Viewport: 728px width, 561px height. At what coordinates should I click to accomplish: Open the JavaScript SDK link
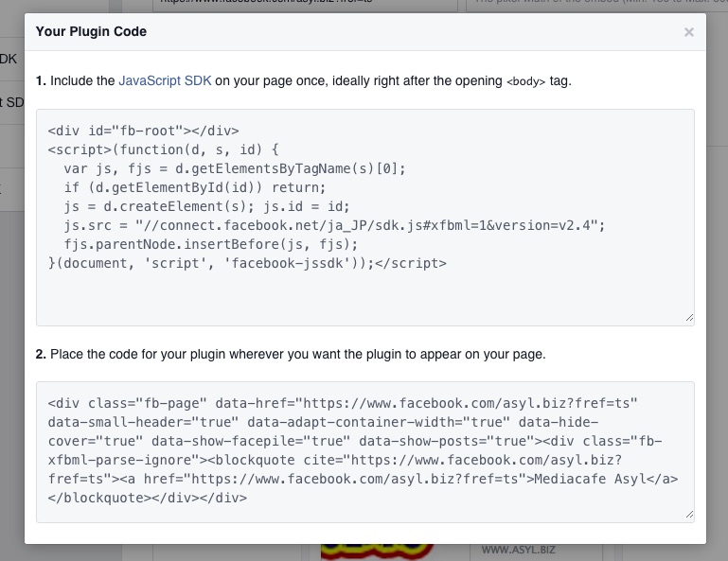(165, 80)
